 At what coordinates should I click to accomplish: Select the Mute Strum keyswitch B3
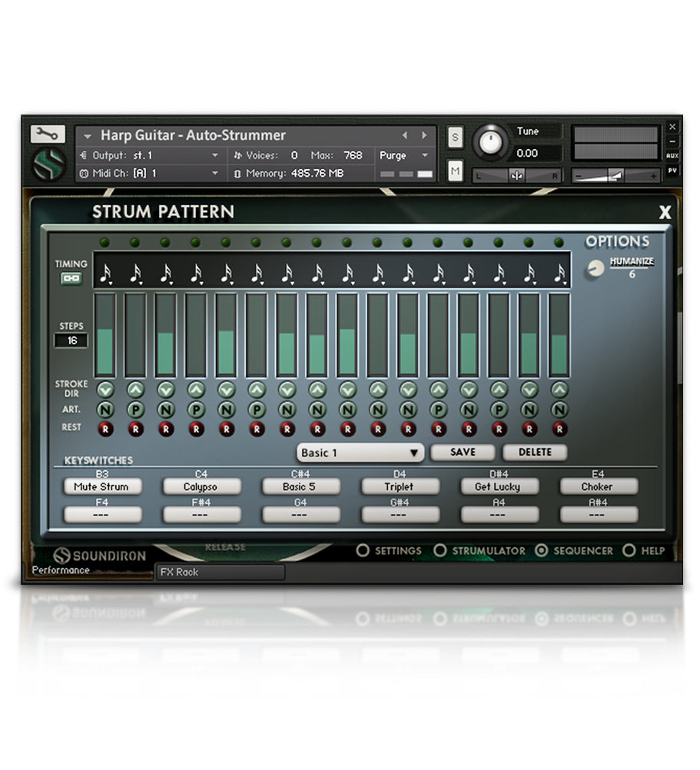point(103,486)
